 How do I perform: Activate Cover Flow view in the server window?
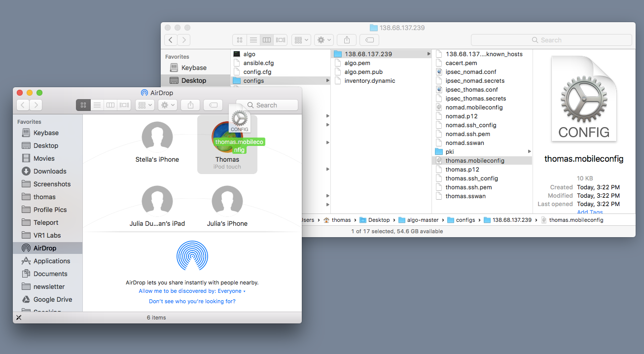click(281, 40)
